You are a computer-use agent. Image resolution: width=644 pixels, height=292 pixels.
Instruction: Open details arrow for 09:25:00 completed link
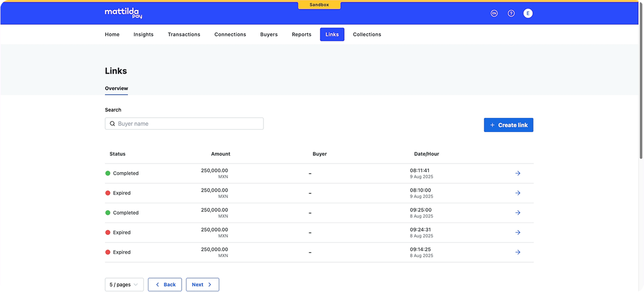(x=518, y=213)
